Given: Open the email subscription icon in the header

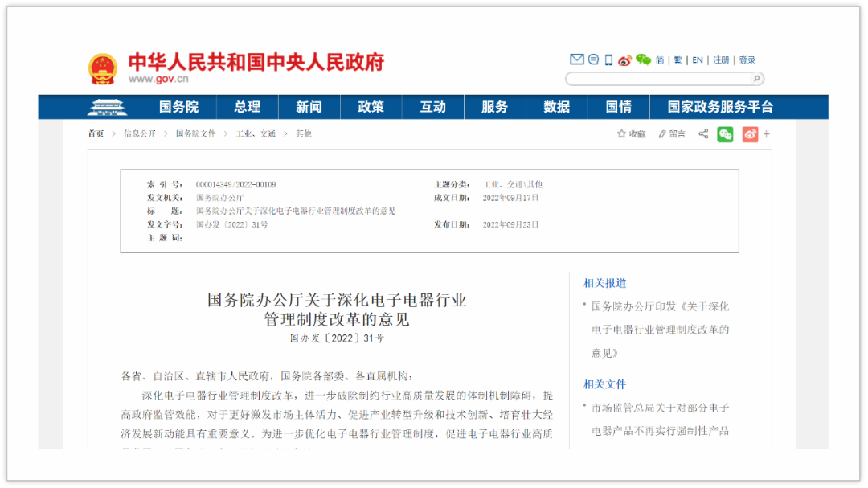Looking at the screenshot, I should 576,59.
